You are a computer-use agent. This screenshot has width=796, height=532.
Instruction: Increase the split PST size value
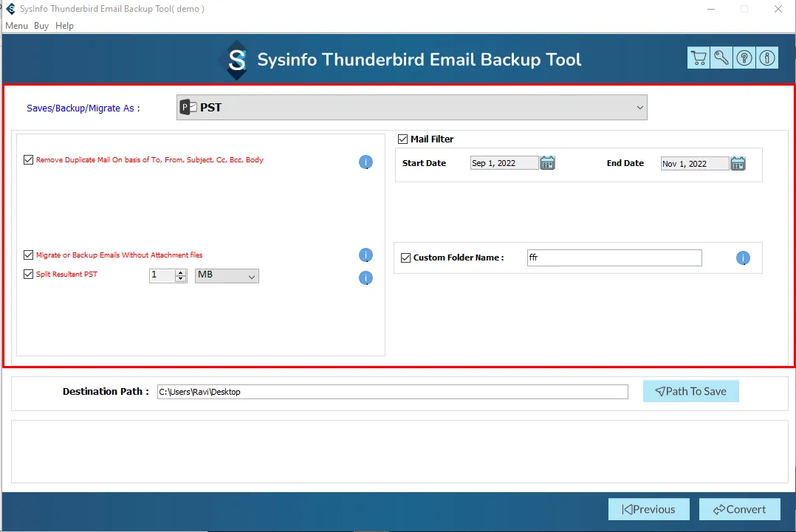[181, 272]
